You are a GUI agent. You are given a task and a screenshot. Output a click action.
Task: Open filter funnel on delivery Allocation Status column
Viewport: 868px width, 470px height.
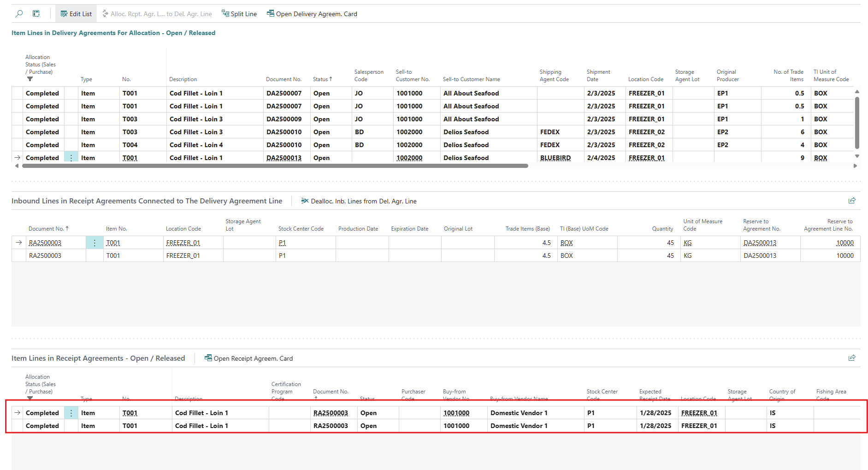(x=30, y=79)
